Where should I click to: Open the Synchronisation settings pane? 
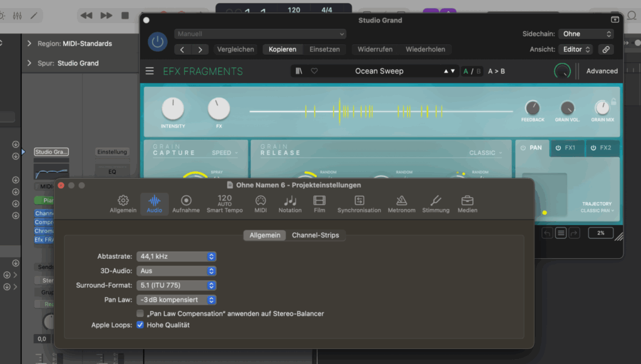[359, 203]
